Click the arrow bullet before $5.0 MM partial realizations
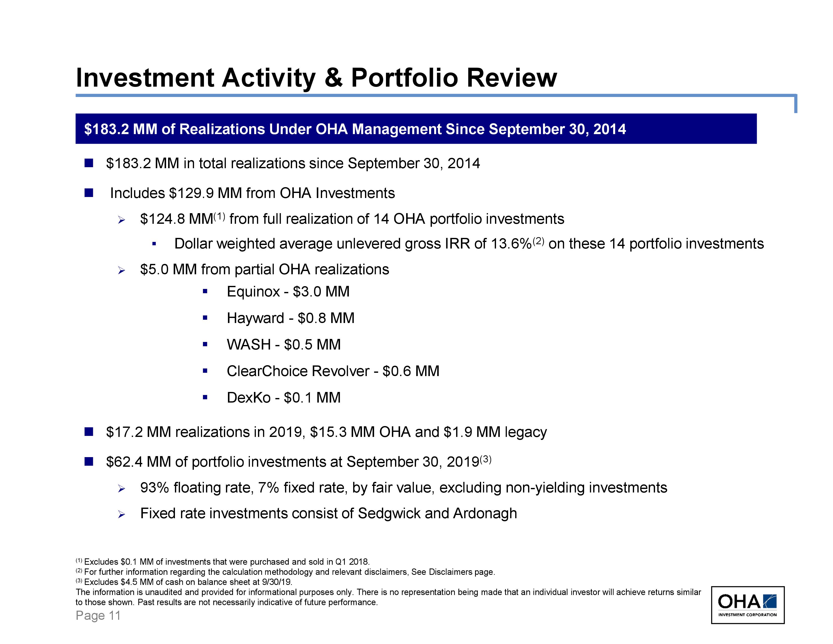The height and width of the screenshot is (644, 833). tap(121, 270)
